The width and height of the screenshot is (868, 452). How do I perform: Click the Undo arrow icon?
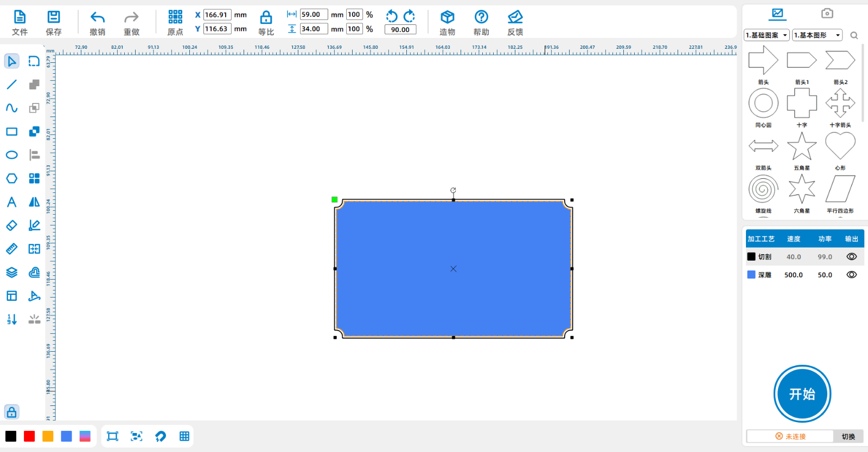98,17
